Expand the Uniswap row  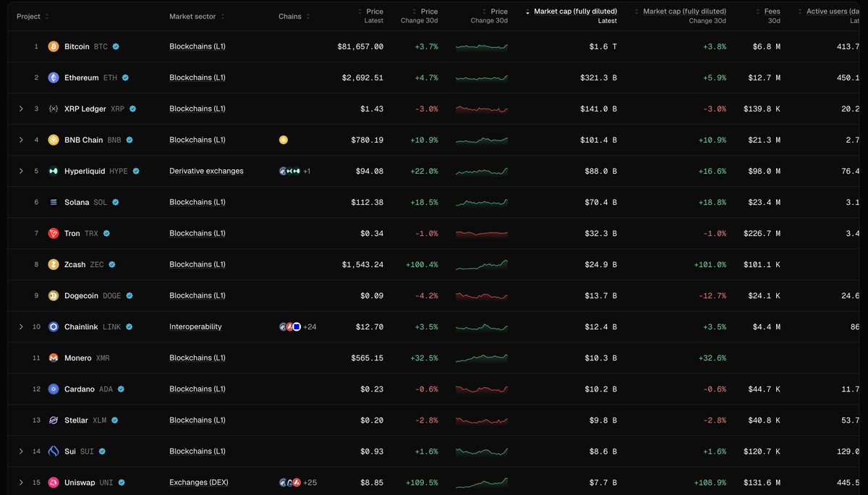[x=21, y=482]
